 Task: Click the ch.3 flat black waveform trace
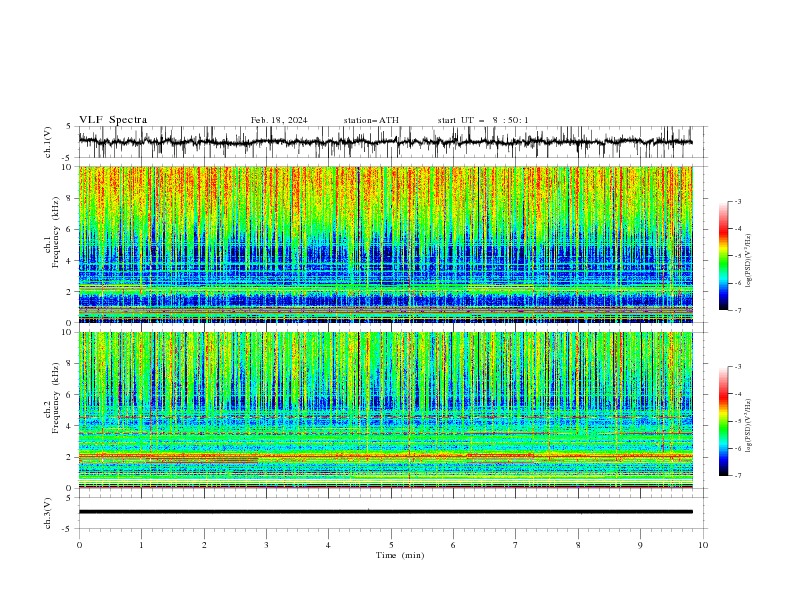click(x=385, y=512)
